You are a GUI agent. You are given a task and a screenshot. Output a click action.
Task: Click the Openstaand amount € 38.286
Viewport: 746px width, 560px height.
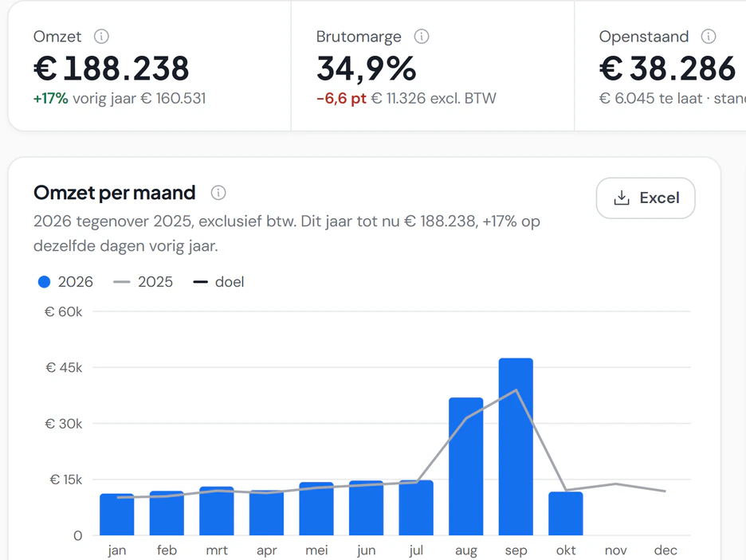pos(668,68)
